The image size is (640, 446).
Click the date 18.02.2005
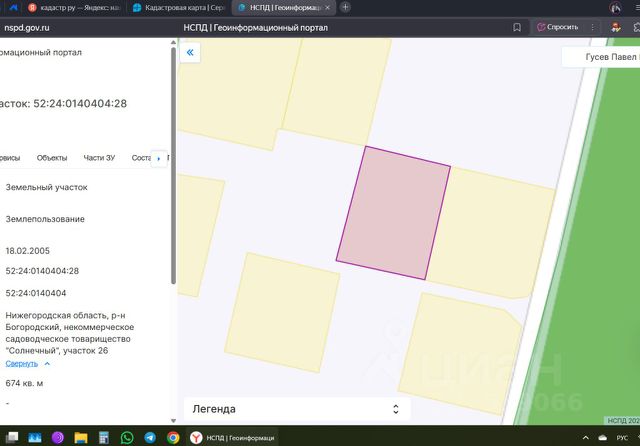(28, 251)
